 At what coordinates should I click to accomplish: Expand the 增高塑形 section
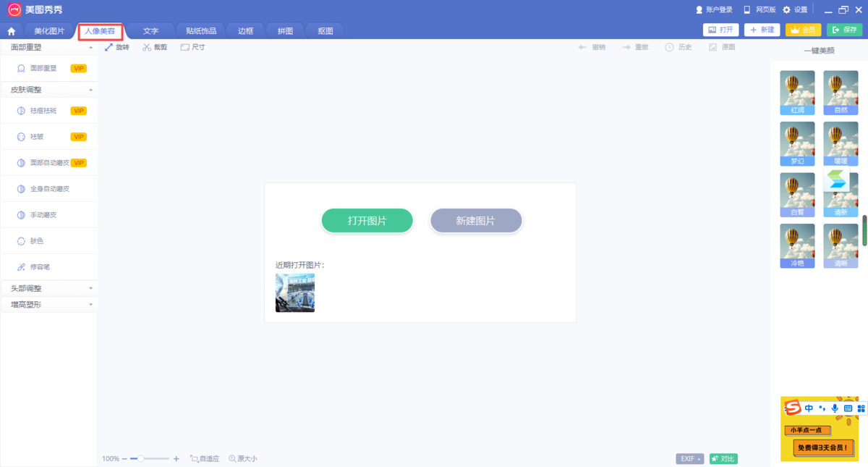click(x=48, y=305)
